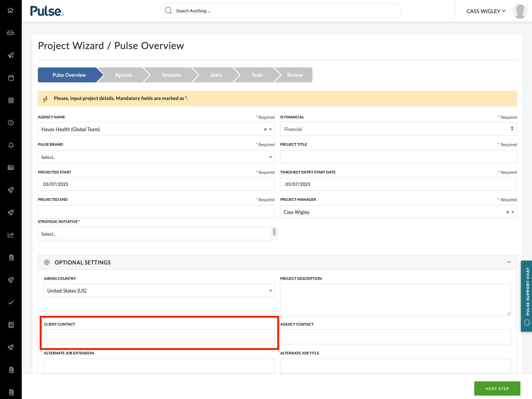Open the line chart reports icon
The width and height of the screenshot is (532, 399).
(x=10, y=235)
